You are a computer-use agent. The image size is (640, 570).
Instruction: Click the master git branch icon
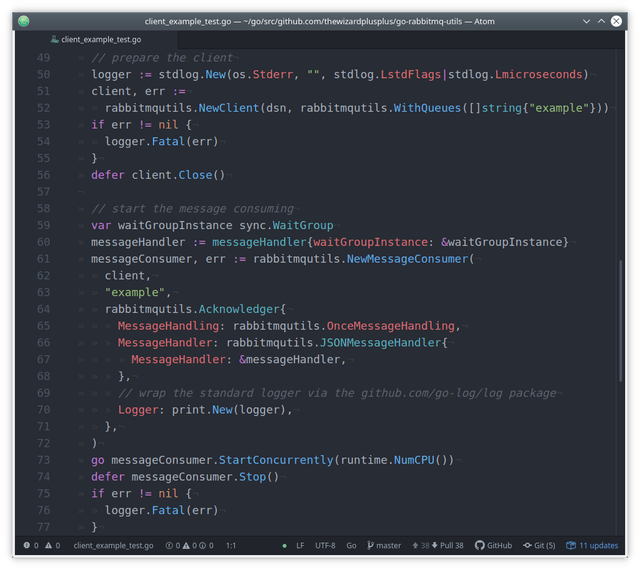370,546
